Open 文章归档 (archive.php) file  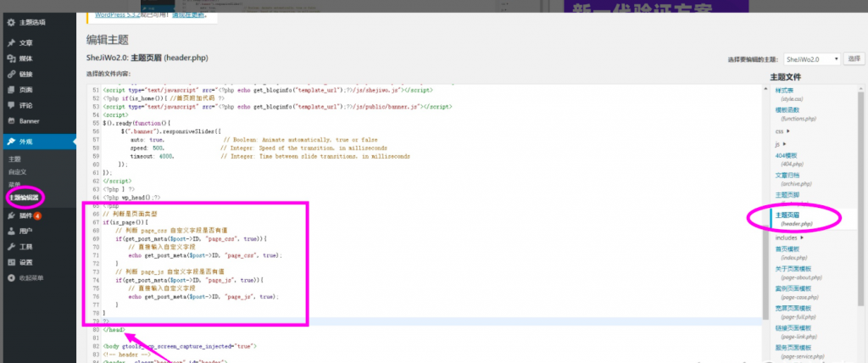coord(793,179)
